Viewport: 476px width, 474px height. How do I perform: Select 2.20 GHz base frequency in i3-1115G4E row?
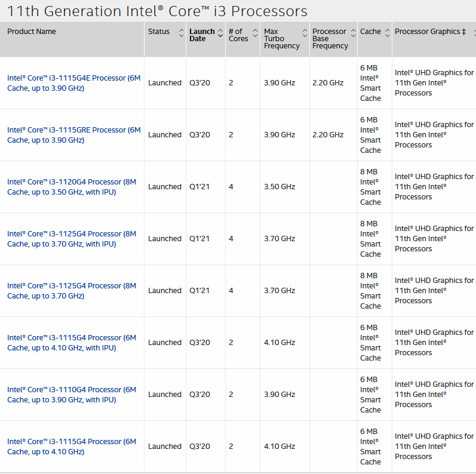[328, 83]
